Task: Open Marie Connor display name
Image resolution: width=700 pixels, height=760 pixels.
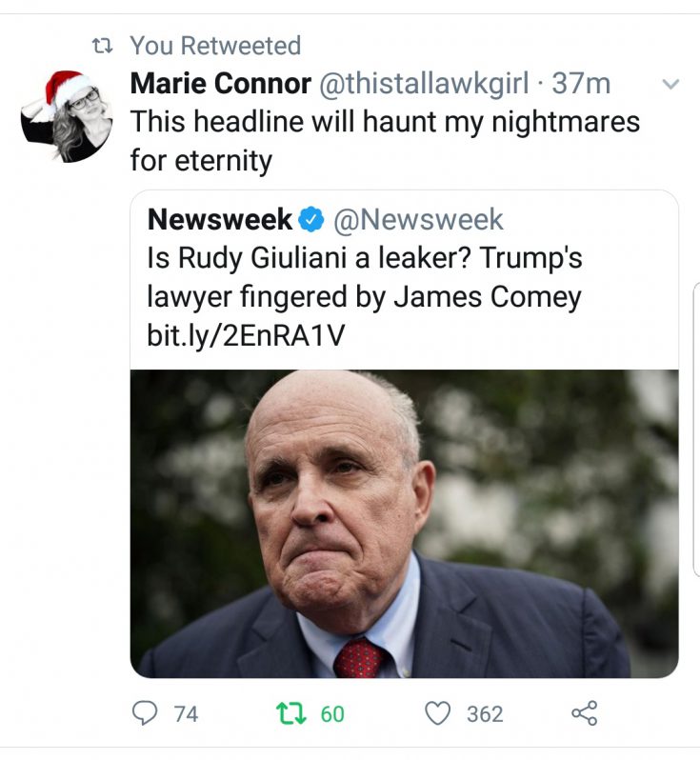Action: coord(221,84)
